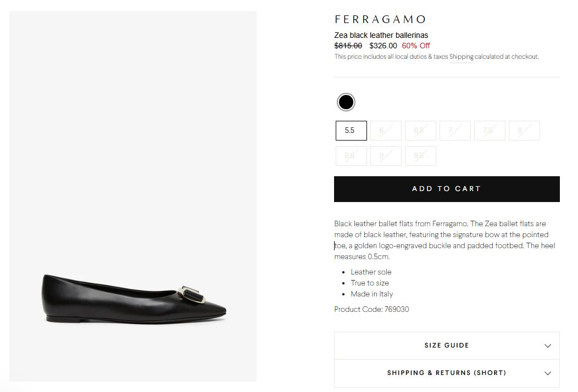This screenshot has width=578, height=392.
Task: Click the Product Code 769030 text
Action: coord(371,310)
